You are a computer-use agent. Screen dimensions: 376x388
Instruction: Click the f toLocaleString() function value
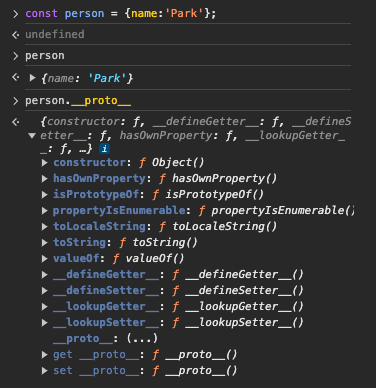(x=218, y=227)
